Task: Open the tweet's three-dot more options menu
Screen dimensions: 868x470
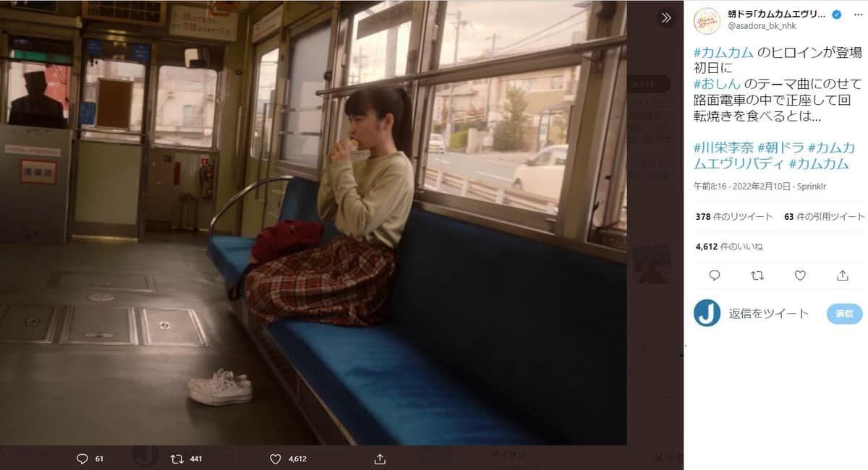Action: (858, 15)
